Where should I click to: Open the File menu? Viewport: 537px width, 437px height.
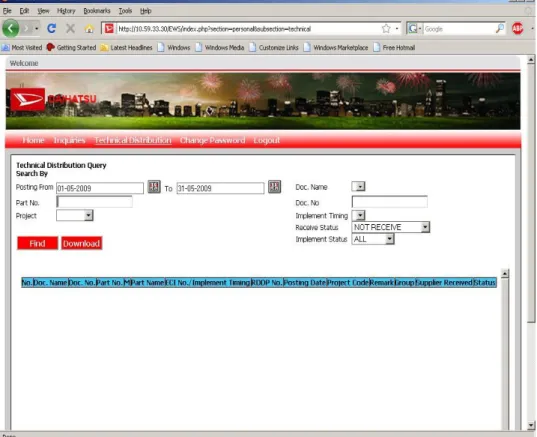(x=7, y=11)
